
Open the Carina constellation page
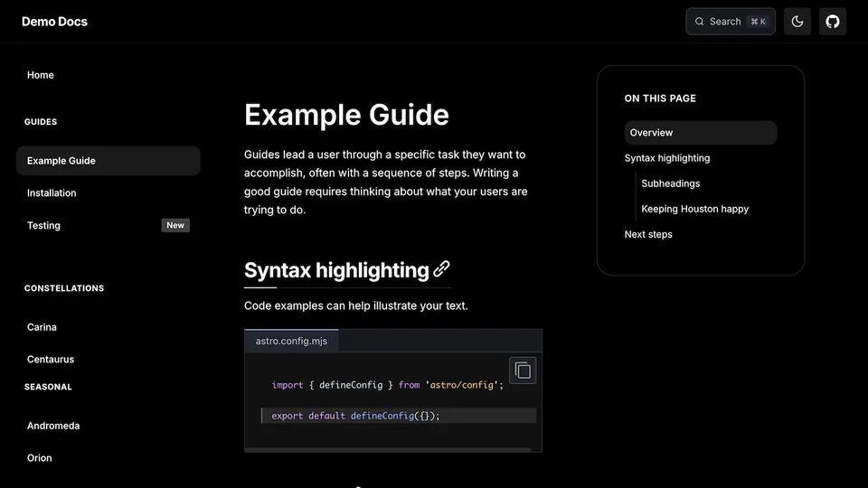42,327
